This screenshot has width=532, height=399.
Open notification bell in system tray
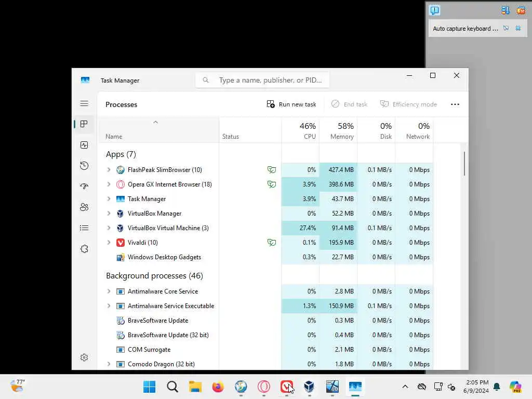497,387
